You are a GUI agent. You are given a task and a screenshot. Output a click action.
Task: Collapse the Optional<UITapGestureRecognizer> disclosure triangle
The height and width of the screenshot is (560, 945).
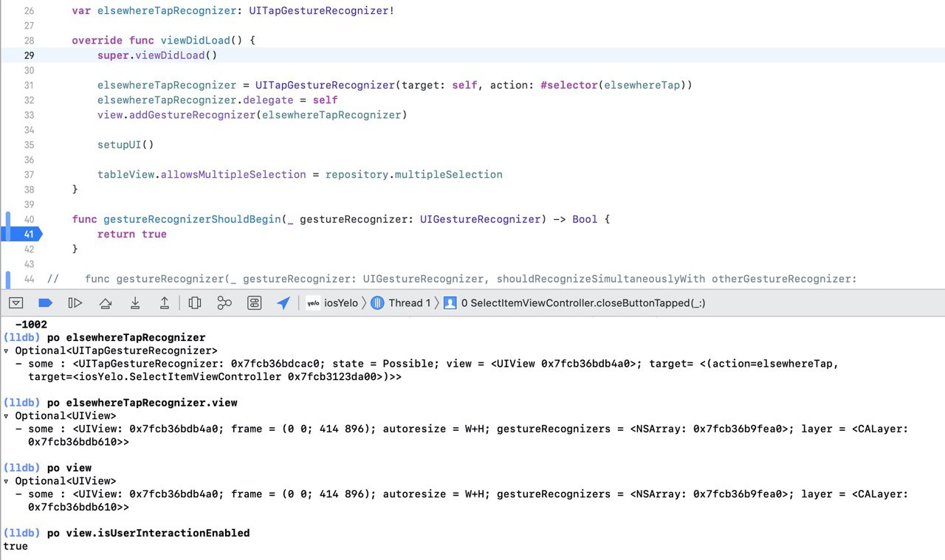click(7, 351)
